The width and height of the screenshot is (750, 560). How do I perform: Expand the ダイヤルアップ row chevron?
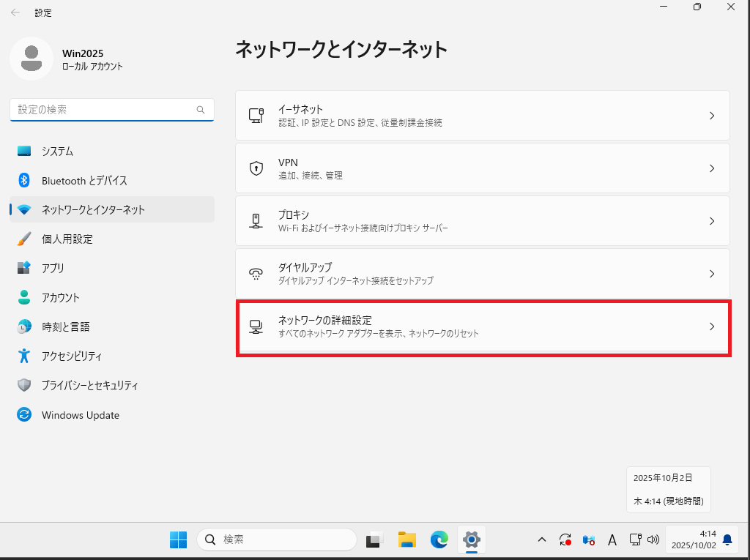pos(711,274)
